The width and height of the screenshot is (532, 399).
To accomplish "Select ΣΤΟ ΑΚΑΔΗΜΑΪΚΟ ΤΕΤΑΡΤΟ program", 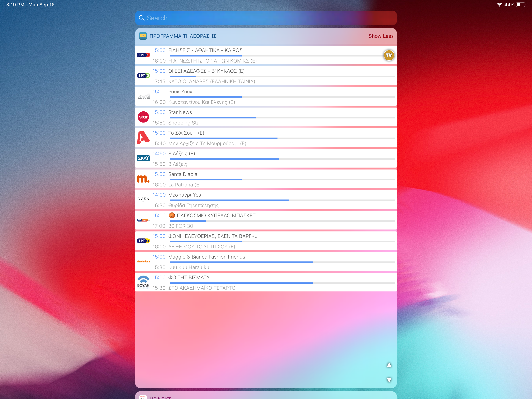I will (202, 288).
